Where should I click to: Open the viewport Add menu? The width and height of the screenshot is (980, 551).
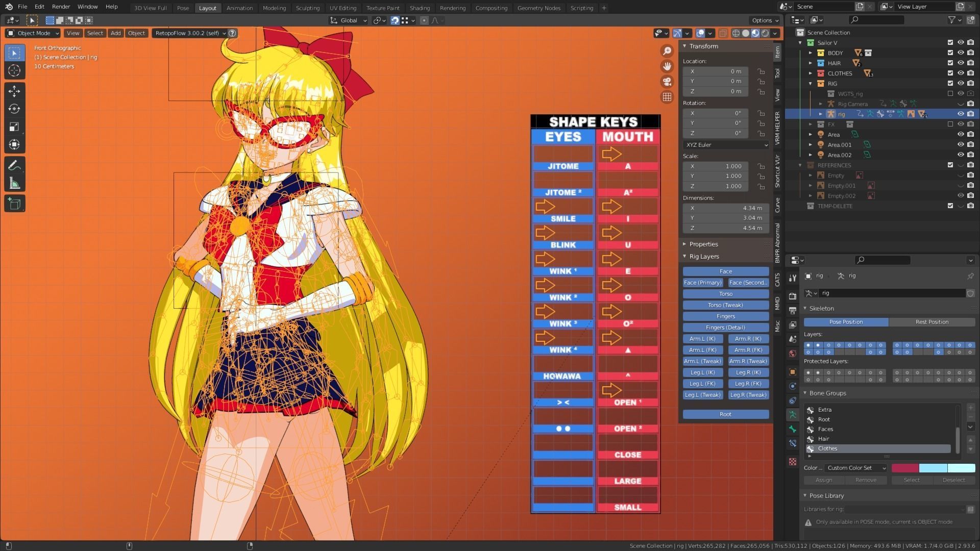[x=116, y=33]
